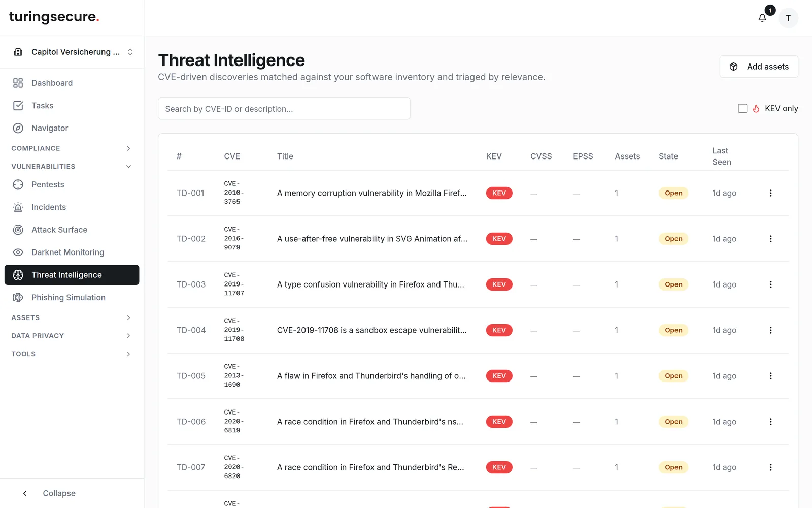
Task: Open the Incidents page link
Action: pos(72,207)
